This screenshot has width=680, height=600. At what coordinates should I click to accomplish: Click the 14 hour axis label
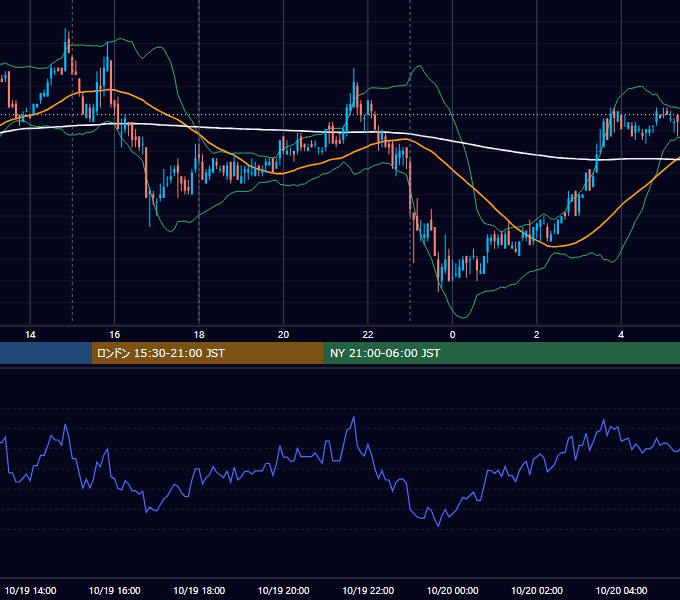click(30, 335)
